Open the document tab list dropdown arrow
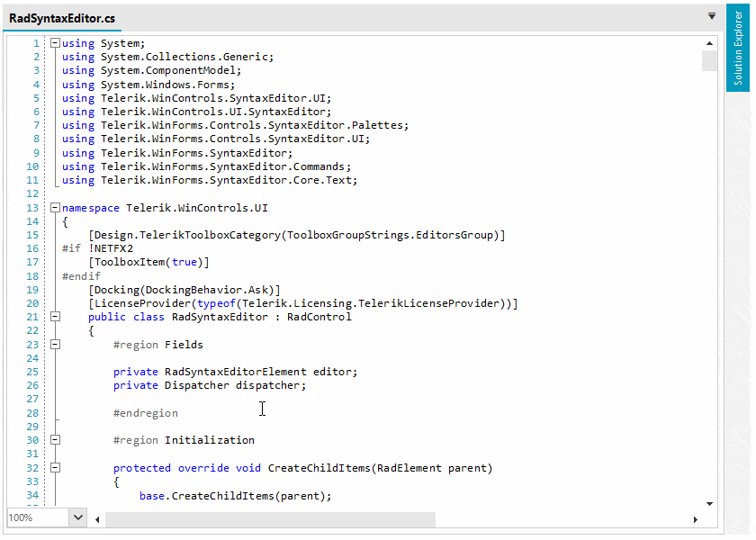The height and width of the screenshot is (540, 756). pos(712,16)
